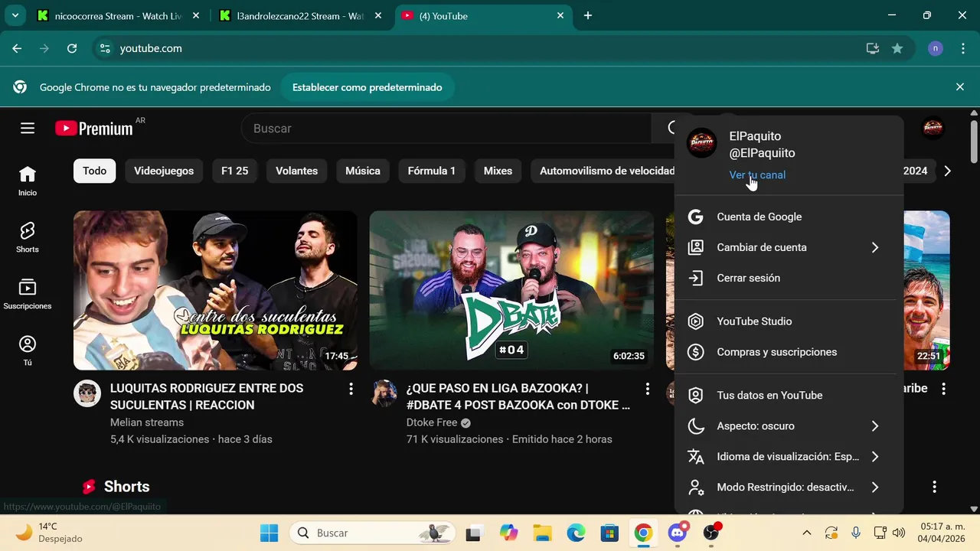This screenshot has height=551, width=980.
Task: Open new Chrome tab
Action: 588,15
